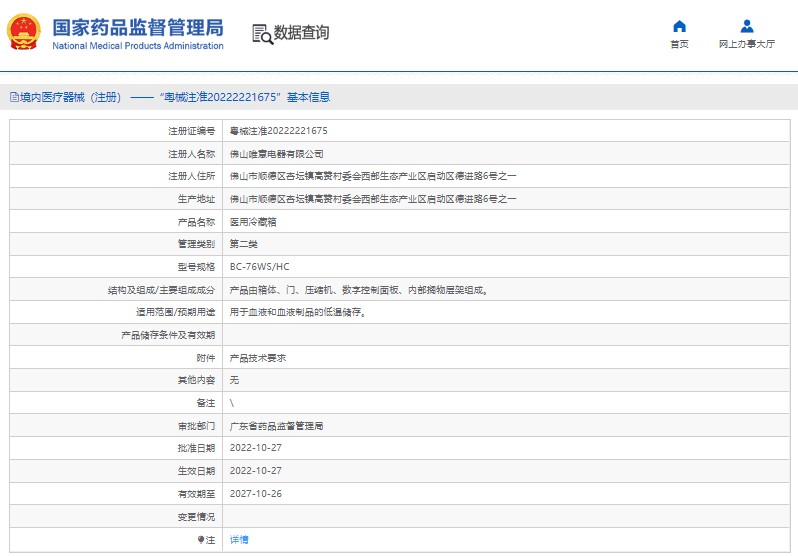Click the expiry date 2027-10-26 cell
The width and height of the screenshot is (798, 557).
pyautogui.click(x=257, y=494)
